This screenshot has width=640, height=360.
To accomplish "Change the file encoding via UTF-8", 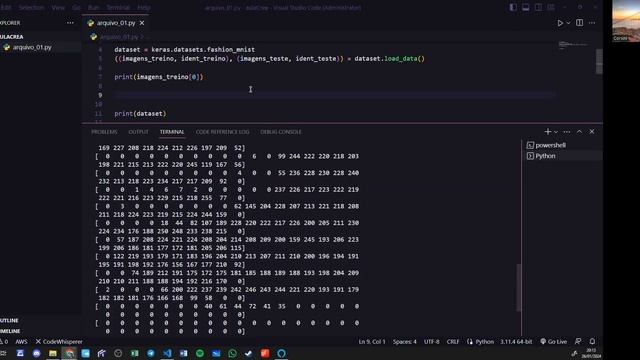I will pos(431,342).
